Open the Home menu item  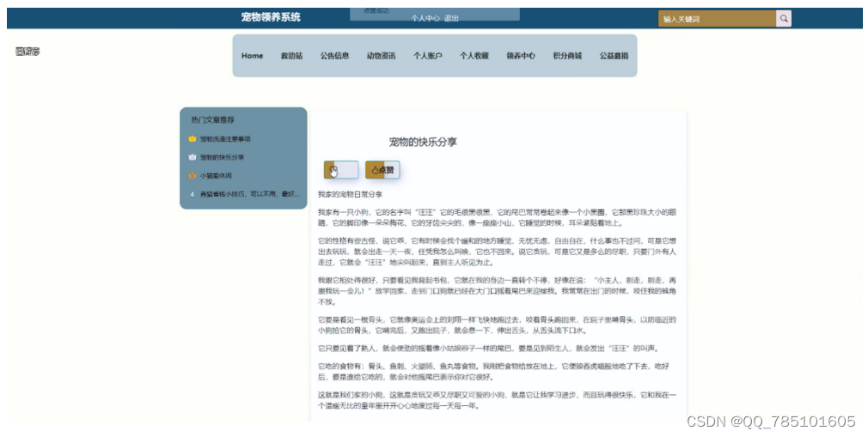tap(253, 56)
